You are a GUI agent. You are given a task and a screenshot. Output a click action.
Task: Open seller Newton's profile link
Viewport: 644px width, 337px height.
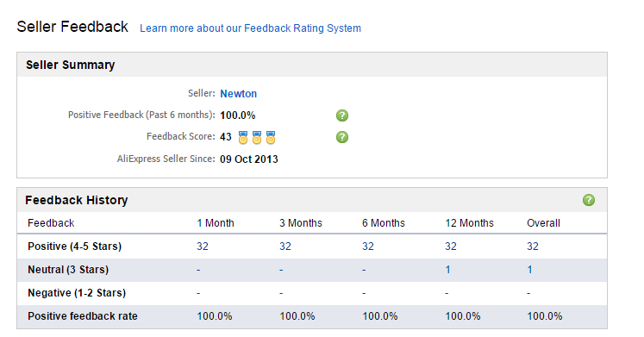(x=238, y=94)
